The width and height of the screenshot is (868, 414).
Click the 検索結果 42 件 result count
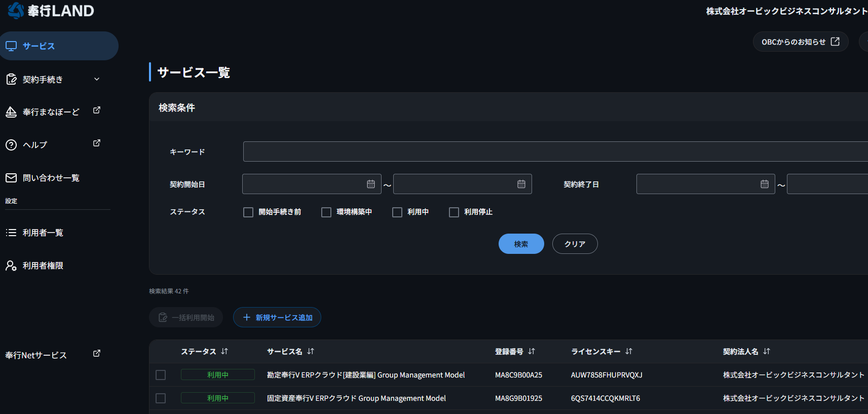coord(169,291)
